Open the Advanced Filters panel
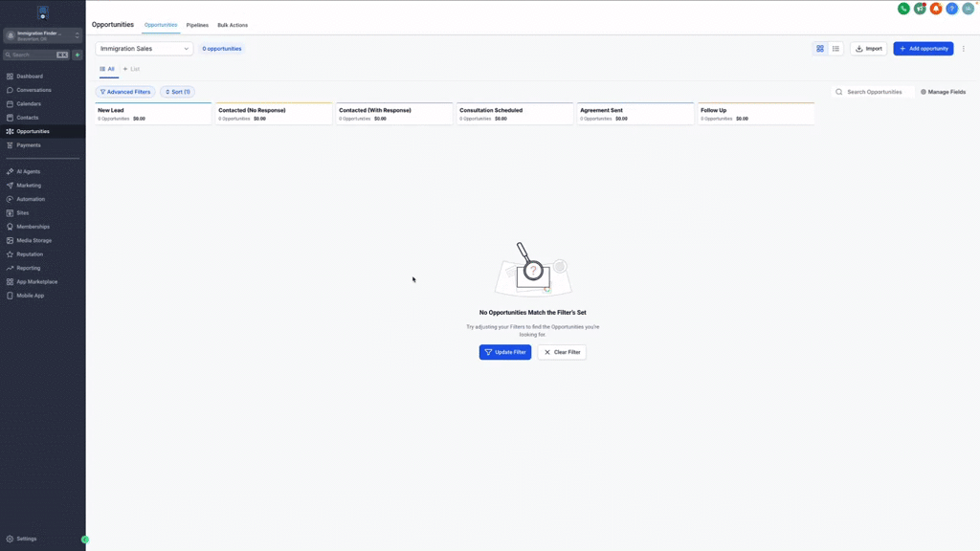This screenshot has height=551, width=980. click(x=125, y=92)
